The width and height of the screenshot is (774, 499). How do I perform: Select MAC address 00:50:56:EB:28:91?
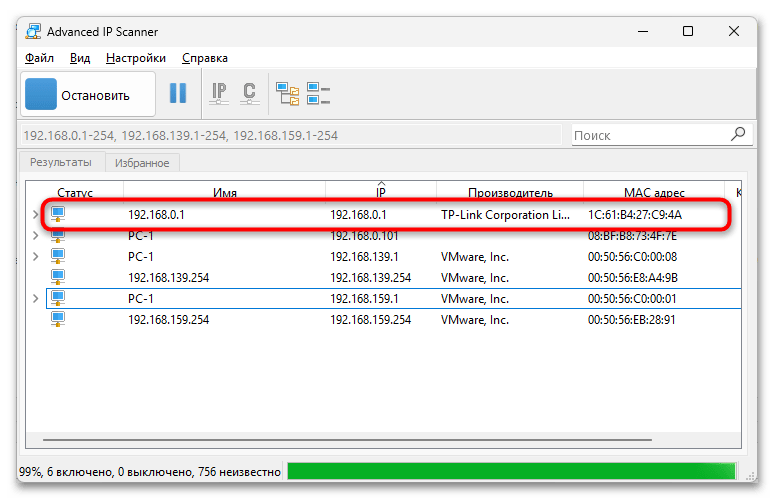(631, 320)
